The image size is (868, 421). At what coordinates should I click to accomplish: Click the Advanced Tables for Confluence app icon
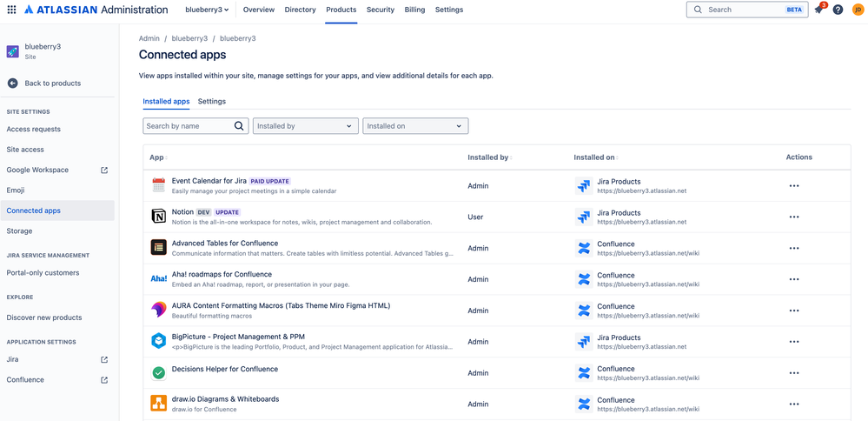[x=159, y=248]
